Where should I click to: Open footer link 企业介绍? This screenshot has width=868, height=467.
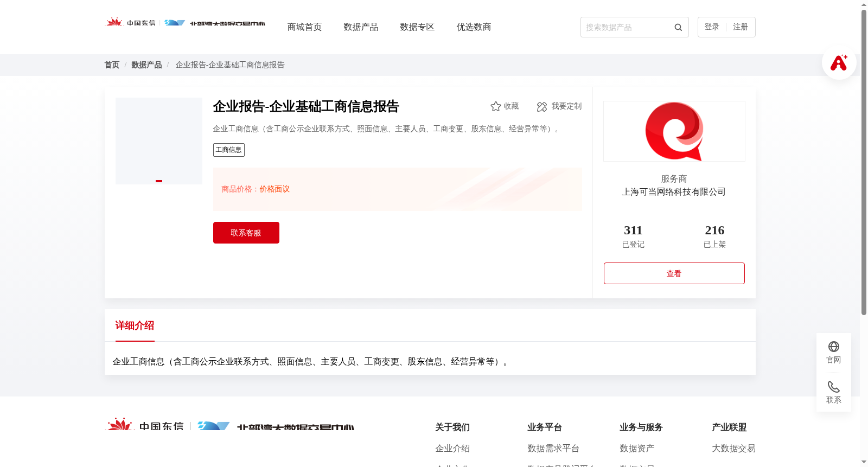(452, 449)
